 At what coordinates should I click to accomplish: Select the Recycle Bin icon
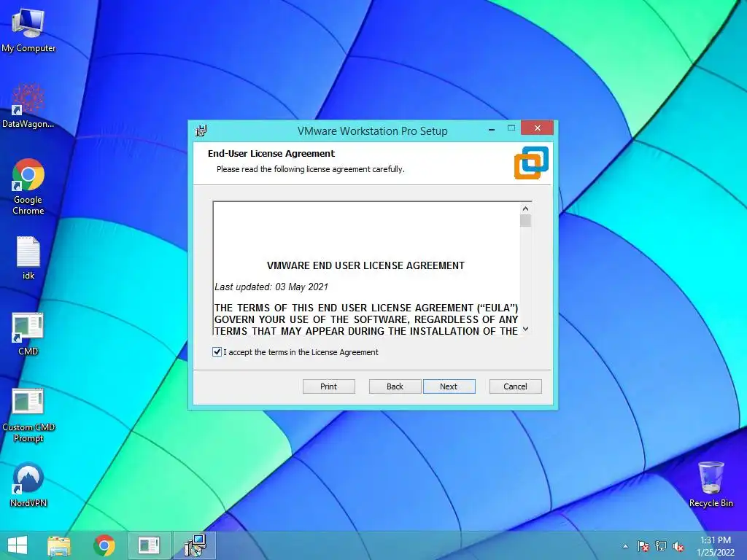click(711, 484)
